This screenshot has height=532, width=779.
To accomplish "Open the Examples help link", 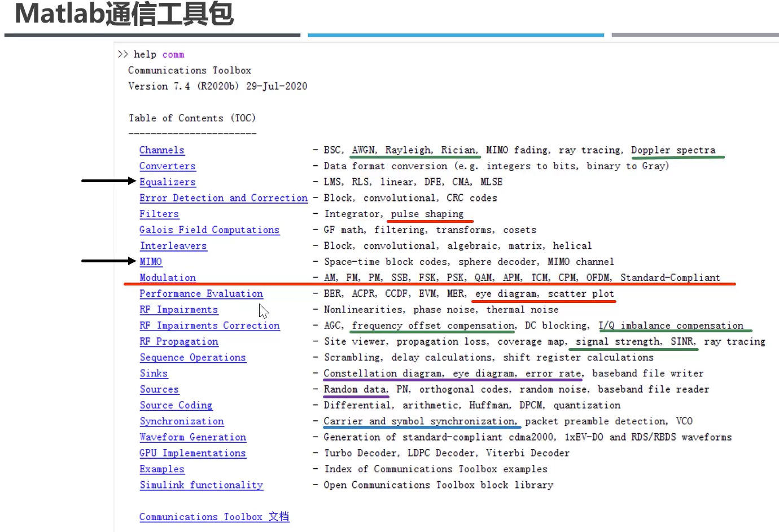I will tap(162, 469).
